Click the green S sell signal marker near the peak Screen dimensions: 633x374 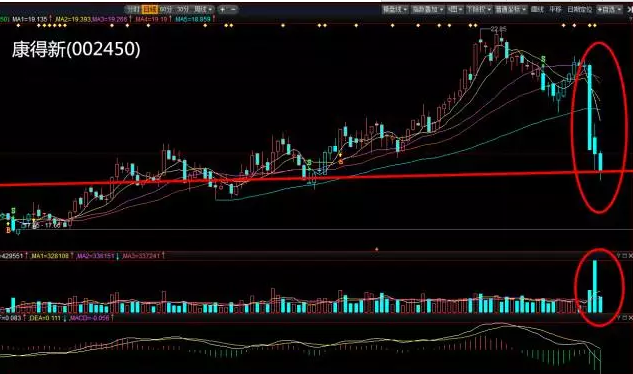[x=543, y=59]
